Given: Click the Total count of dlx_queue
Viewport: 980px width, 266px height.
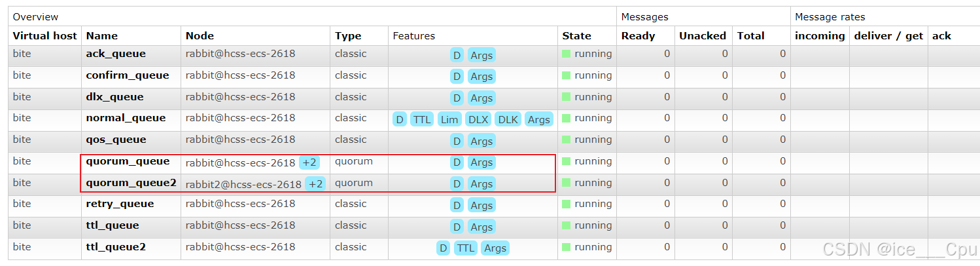Looking at the screenshot, I should click(782, 97).
